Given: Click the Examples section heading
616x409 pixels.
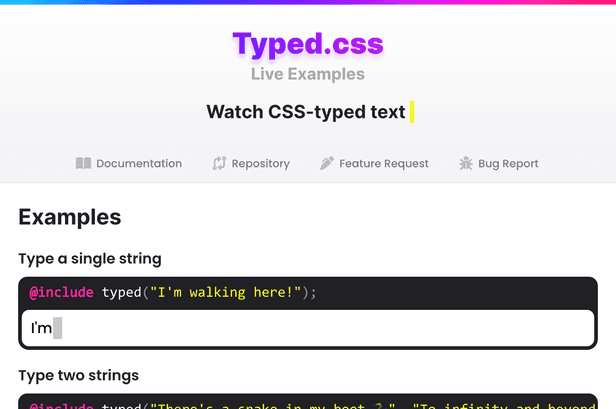Looking at the screenshot, I should [x=70, y=217].
